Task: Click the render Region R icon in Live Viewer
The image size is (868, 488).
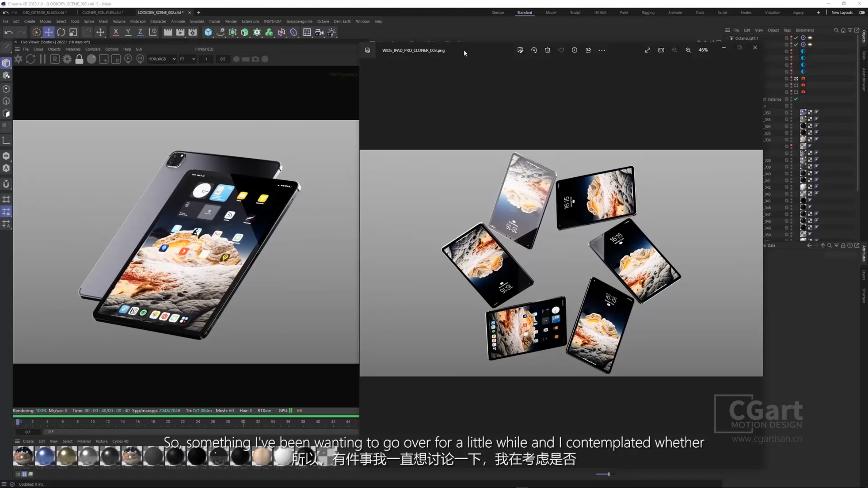Action: coord(55,59)
